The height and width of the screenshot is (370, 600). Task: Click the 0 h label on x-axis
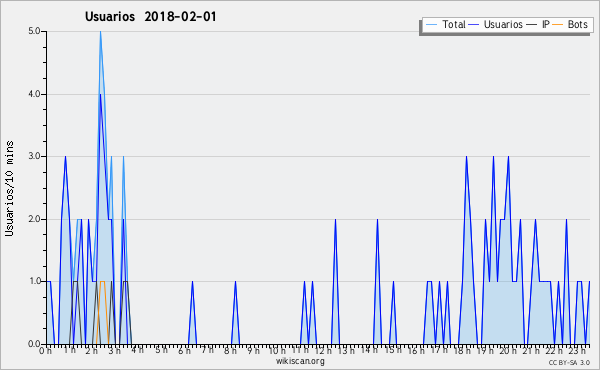tap(46, 351)
